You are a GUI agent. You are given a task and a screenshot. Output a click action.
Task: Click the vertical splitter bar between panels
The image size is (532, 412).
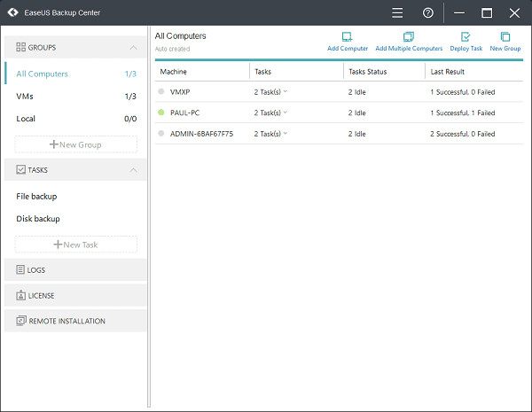(149, 217)
